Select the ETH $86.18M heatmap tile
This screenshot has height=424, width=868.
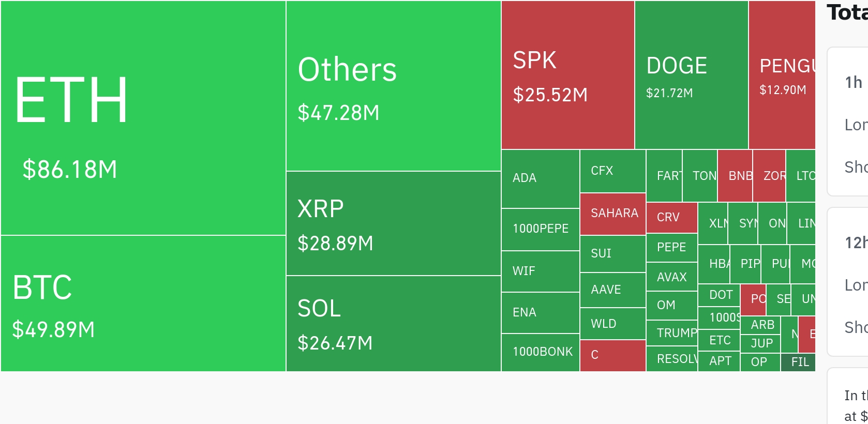point(143,118)
